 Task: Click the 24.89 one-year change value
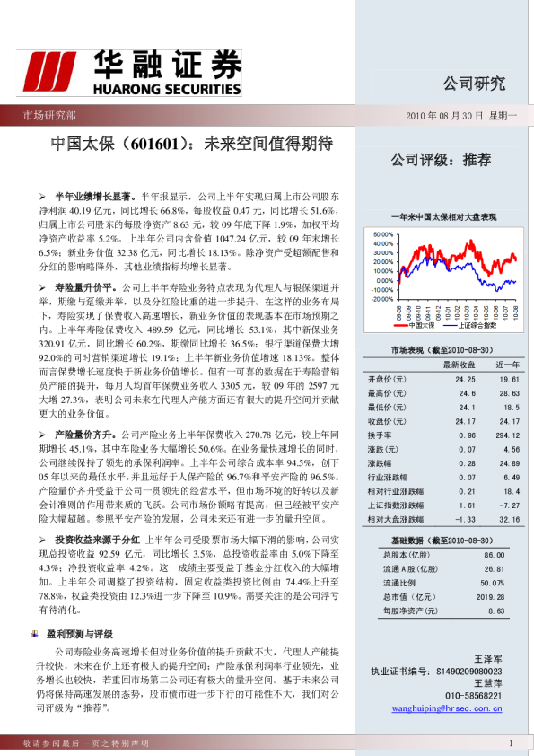pos(510,463)
